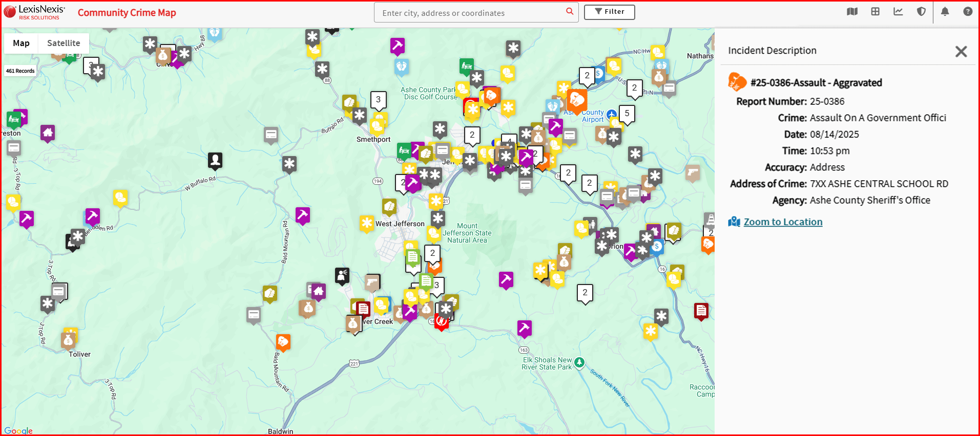Select black person marker above W Buffalo Rd

pyautogui.click(x=215, y=160)
